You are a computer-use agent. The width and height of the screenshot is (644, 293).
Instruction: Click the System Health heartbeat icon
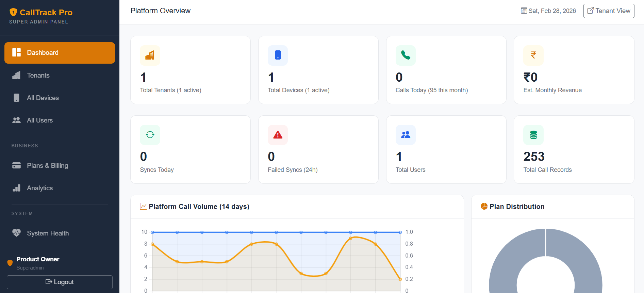(16, 233)
